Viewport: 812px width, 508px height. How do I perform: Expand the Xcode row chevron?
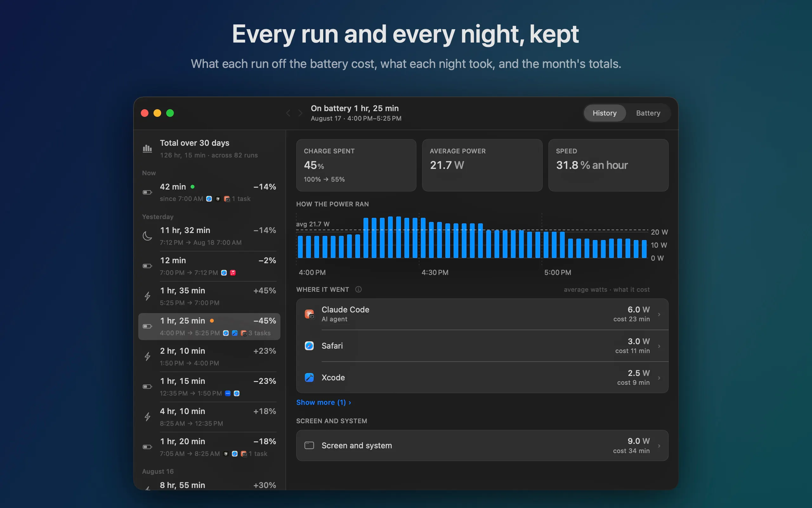click(659, 378)
